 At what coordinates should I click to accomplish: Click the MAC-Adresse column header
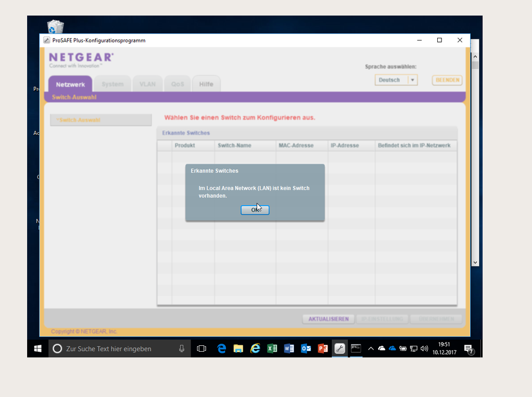click(302, 145)
